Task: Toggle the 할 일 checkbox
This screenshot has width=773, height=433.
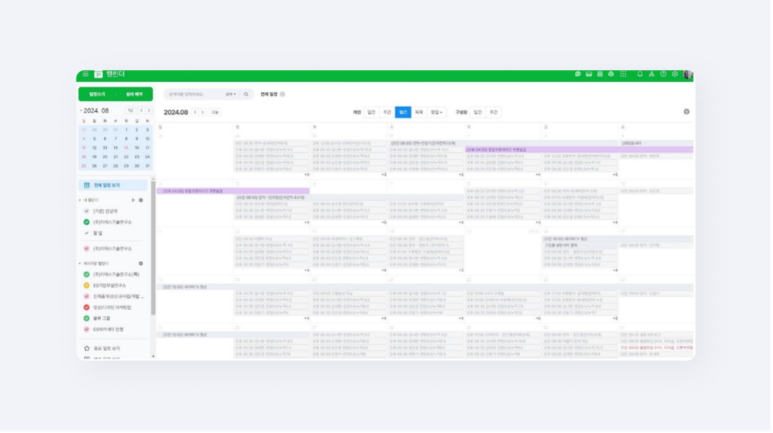Action: pos(87,234)
